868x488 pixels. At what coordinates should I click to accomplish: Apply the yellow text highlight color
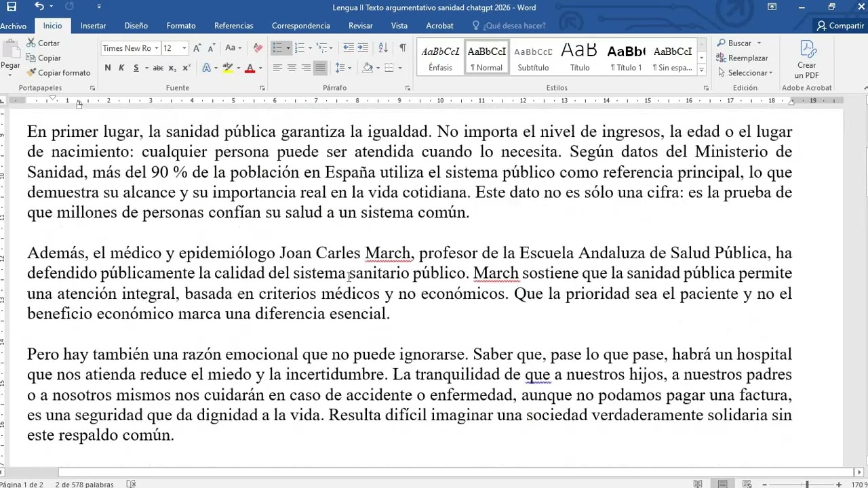(227, 68)
